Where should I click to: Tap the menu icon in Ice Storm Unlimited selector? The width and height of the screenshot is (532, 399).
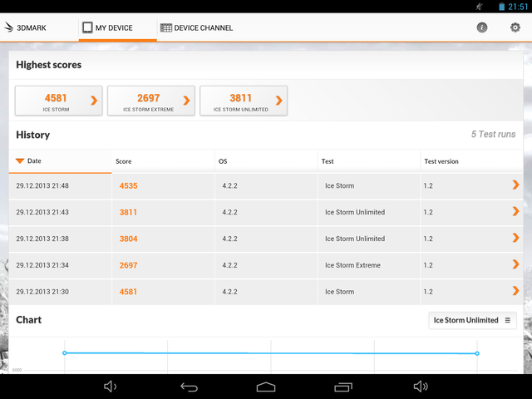coord(508,320)
